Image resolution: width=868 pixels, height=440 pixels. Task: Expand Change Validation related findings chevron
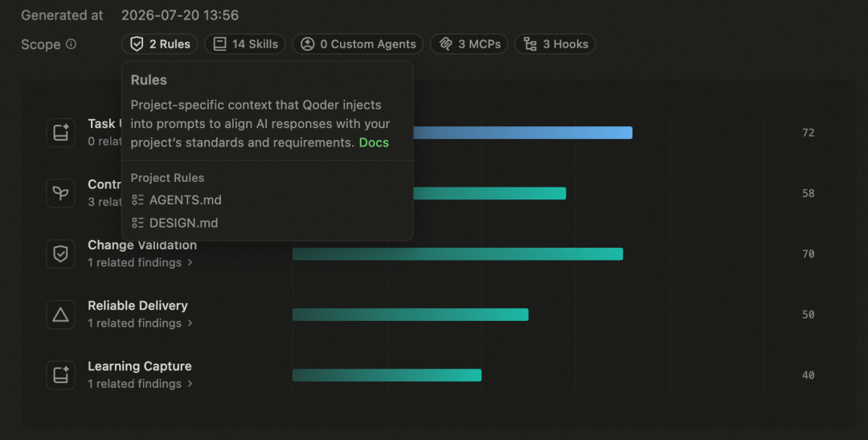(190, 263)
